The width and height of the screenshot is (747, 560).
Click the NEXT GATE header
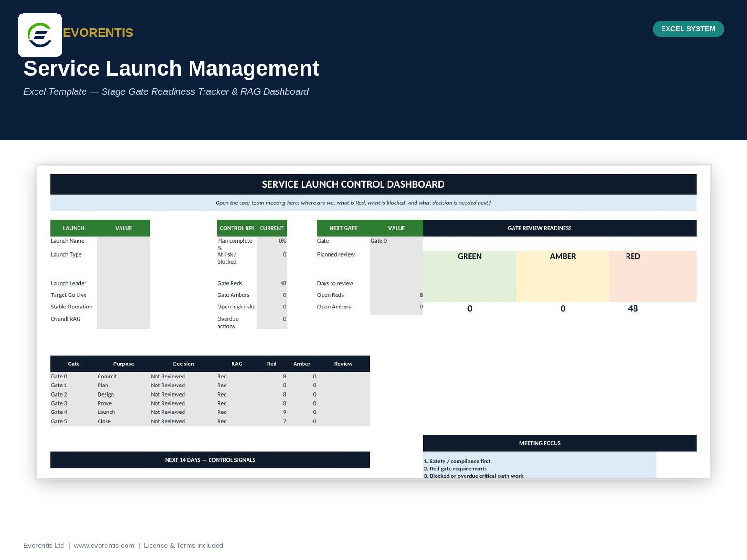coord(343,228)
